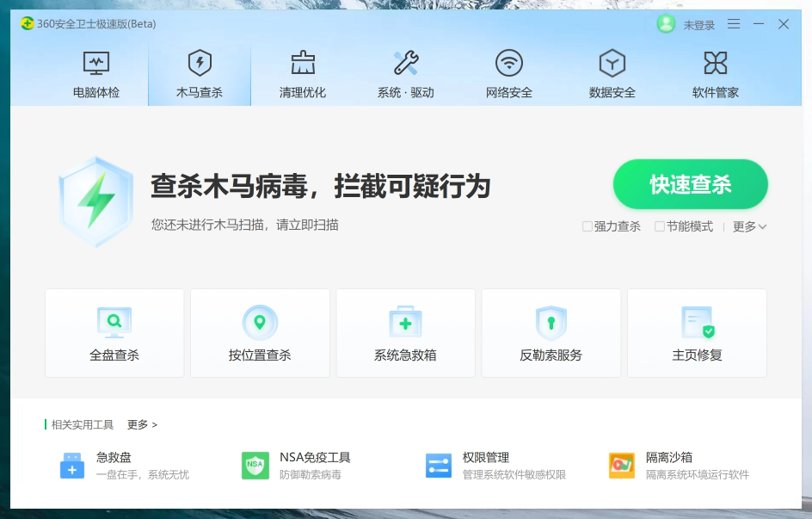Click the 隔离沙箱 tool name
This screenshot has height=519, width=812.
click(x=669, y=457)
